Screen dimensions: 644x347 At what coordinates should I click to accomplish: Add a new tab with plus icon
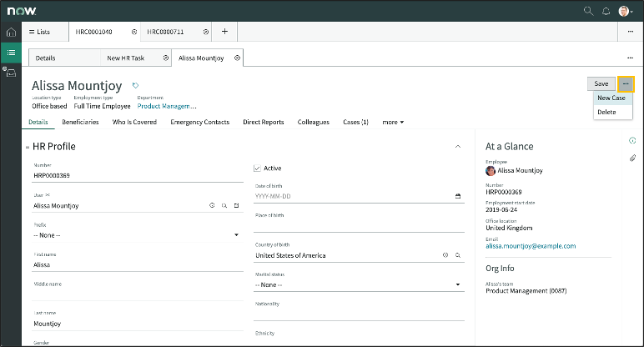click(224, 31)
